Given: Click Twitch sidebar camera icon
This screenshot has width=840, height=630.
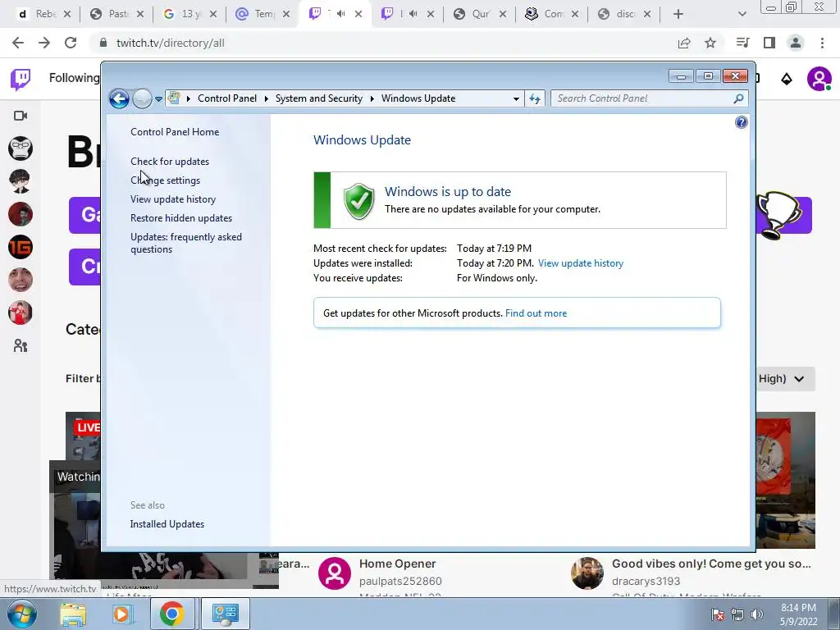Looking at the screenshot, I should click(21, 116).
